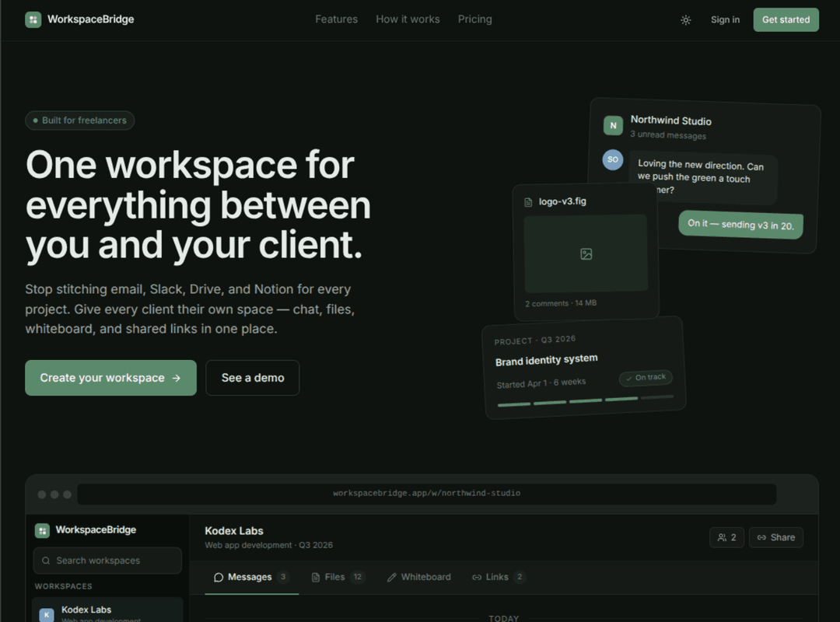Click the Whiteboard pencil icon
Image resolution: width=840 pixels, height=622 pixels.
tap(392, 578)
